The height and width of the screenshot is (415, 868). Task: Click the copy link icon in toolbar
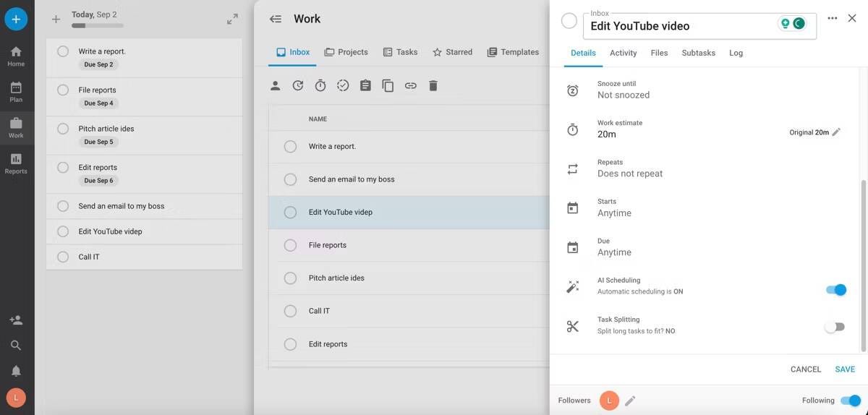tap(410, 86)
